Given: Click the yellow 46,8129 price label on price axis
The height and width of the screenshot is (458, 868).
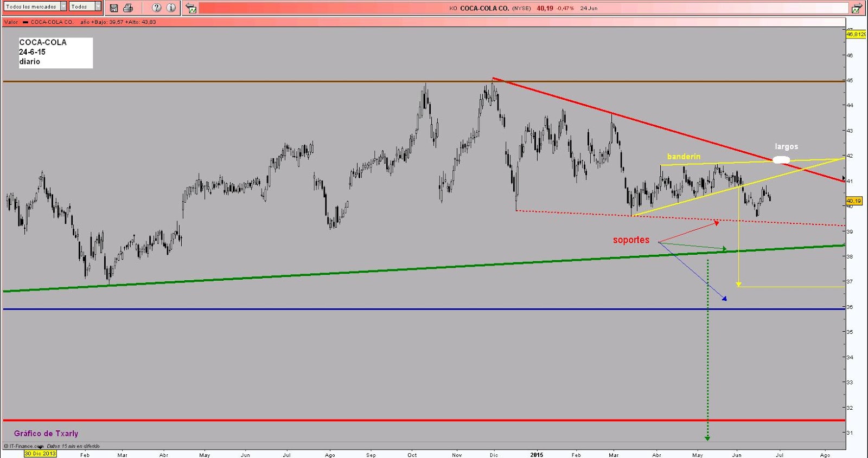Looking at the screenshot, I should pyautogui.click(x=856, y=34).
